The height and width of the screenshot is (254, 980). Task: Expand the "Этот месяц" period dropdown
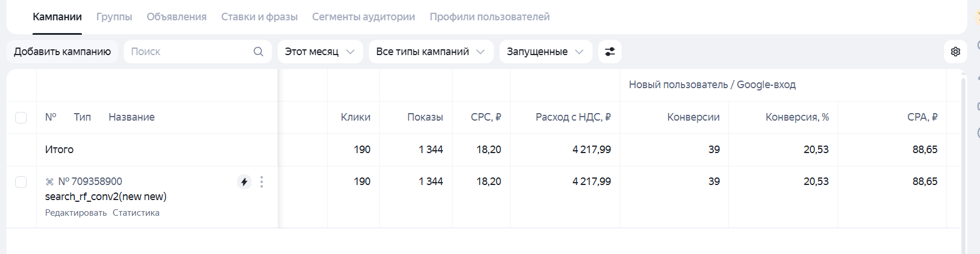[x=320, y=52]
